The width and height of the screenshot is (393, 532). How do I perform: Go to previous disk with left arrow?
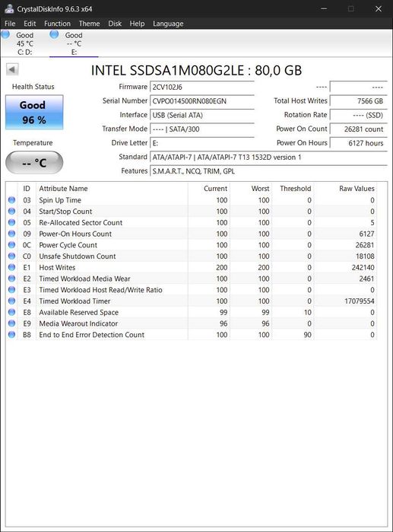coord(12,69)
